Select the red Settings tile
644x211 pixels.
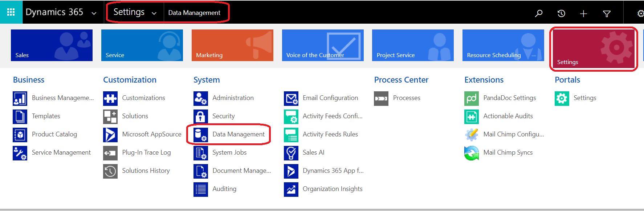coord(594,49)
